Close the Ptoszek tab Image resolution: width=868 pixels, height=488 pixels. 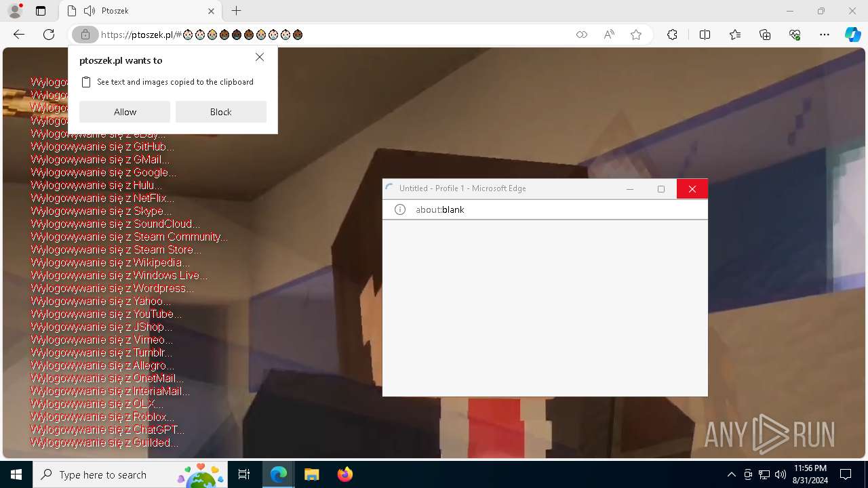tap(211, 11)
